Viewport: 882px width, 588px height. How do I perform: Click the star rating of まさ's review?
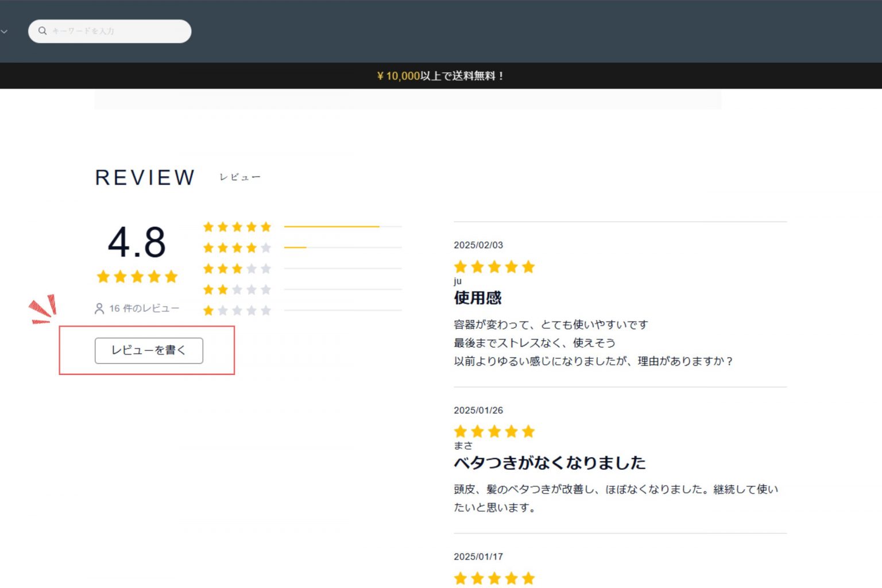click(494, 432)
